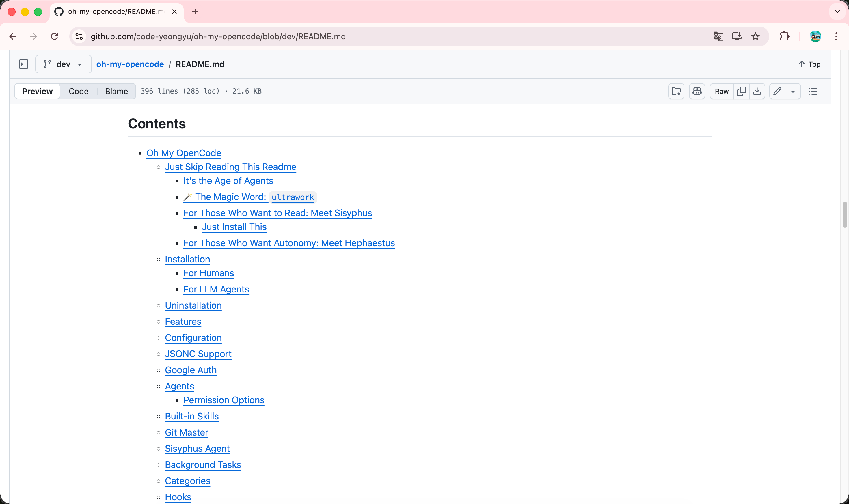
Task: Switch to Preview view
Action: 37,91
